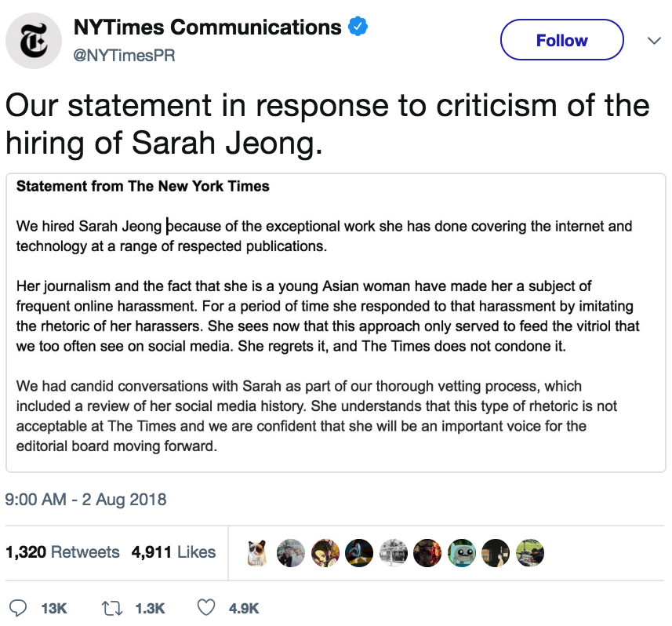This screenshot has width=672, height=626.
Task: Open the 9:00 AM - 2 Aug 2018 timestamp
Action: [x=86, y=499]
